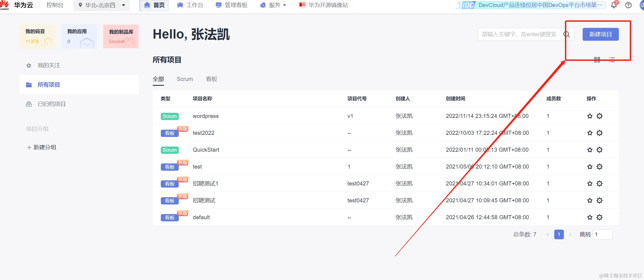Viewport: 644px width, 280px height.
Task: Open 我的关注 in the sidebar
Action: coord(79,65)
